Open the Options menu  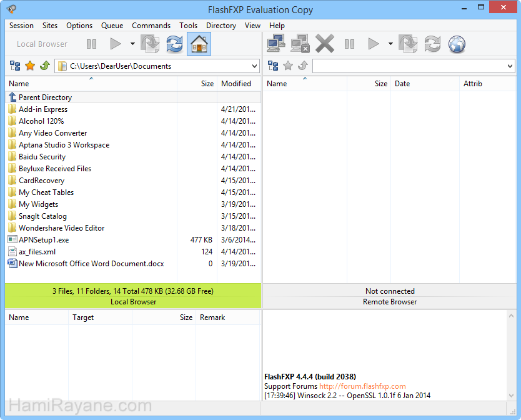[x=79, y=26]
